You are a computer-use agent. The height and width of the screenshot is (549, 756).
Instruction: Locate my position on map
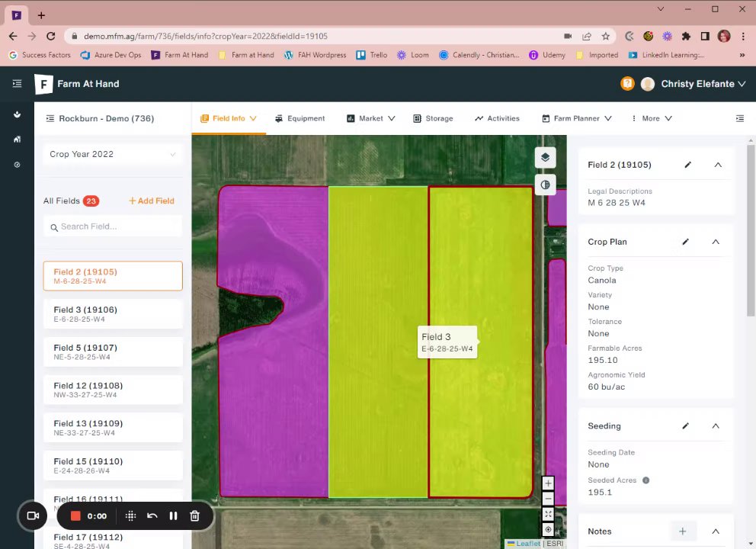(548, 530)
